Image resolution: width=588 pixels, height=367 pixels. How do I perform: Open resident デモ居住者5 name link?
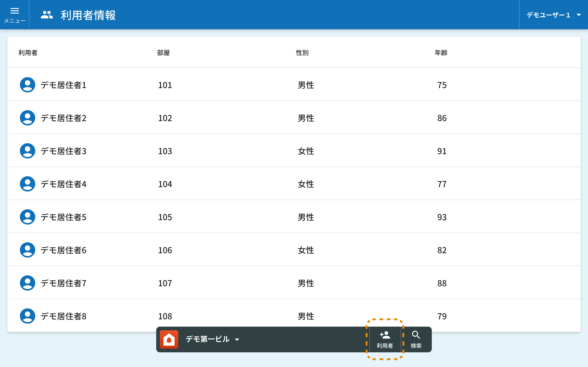(63, 217)
